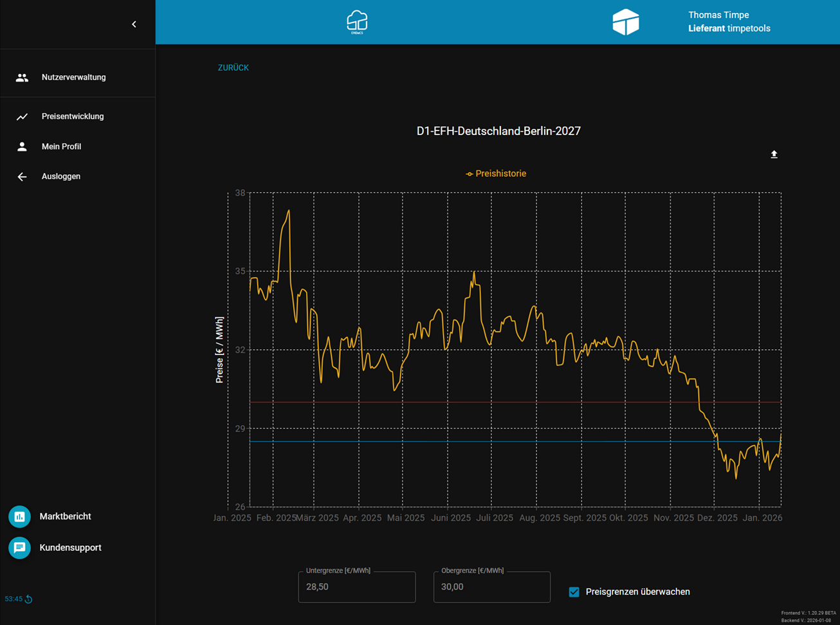Click the Obergrenze input field
840x625 pixels.
[491, 587]
